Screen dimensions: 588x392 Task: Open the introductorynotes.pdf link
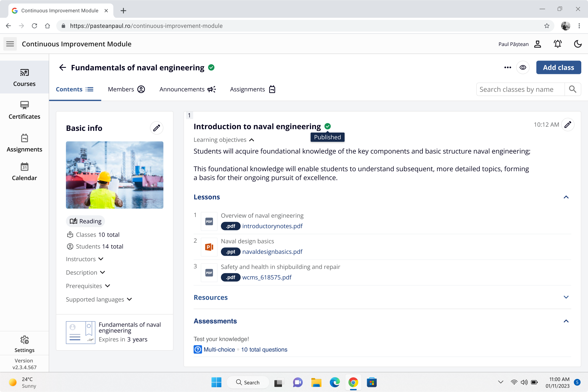(x=272, y=226)
